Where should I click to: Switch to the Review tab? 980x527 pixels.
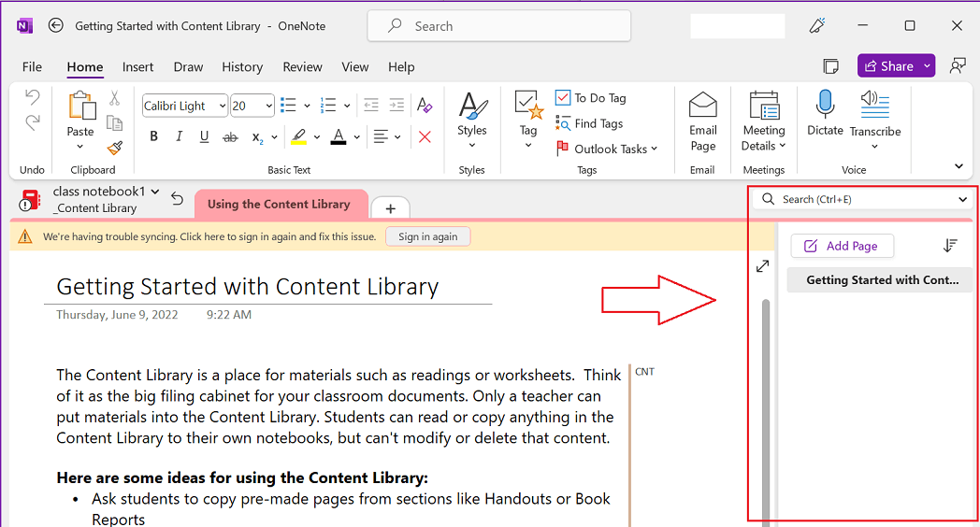(302, 67)
